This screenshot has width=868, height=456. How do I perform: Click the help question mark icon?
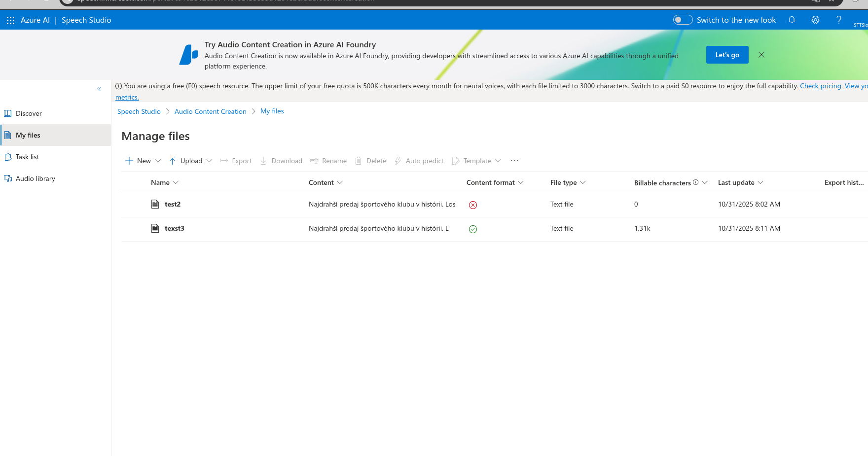838,20
